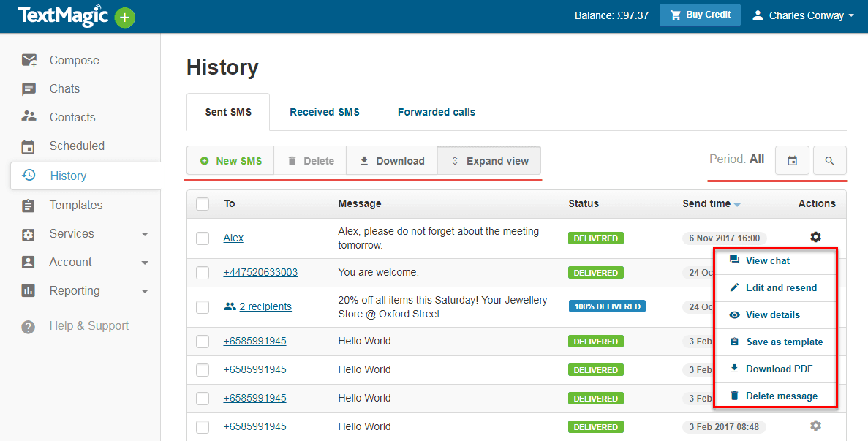The width and height of the screenshot is (868, 441).
Task: Expand the Account submenu arrow
Action: [145, 263]
